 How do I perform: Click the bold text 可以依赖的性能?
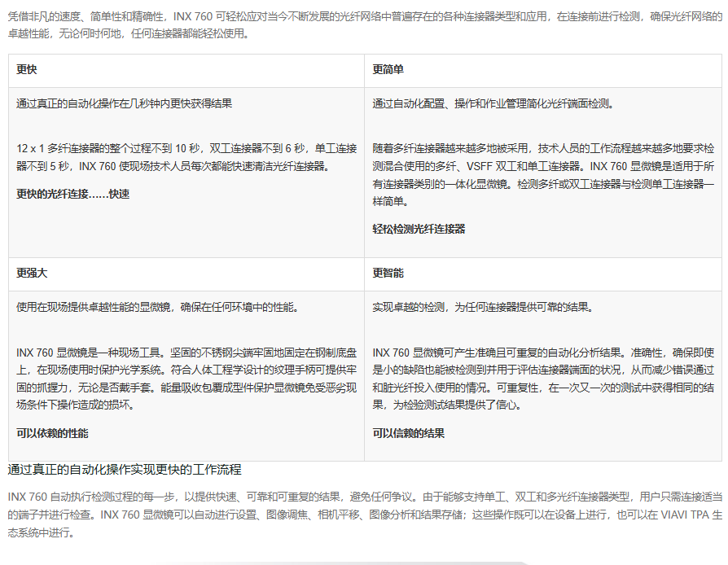52,434
